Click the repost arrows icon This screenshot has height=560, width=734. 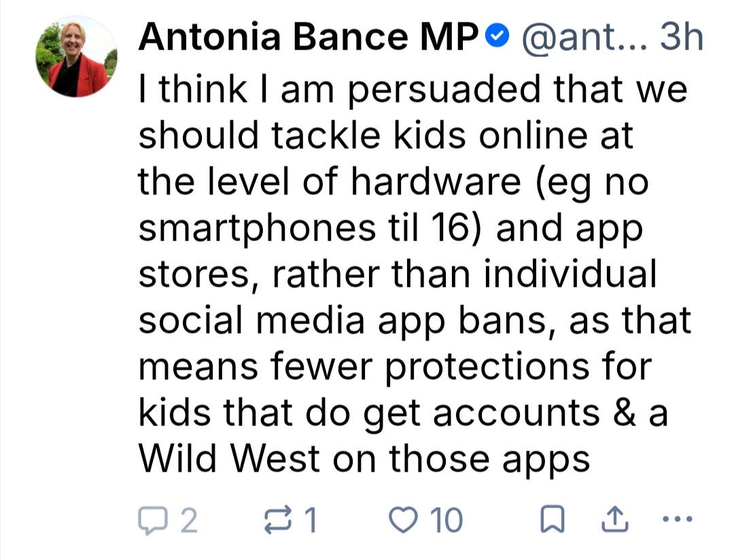click(x=276, y=521)
